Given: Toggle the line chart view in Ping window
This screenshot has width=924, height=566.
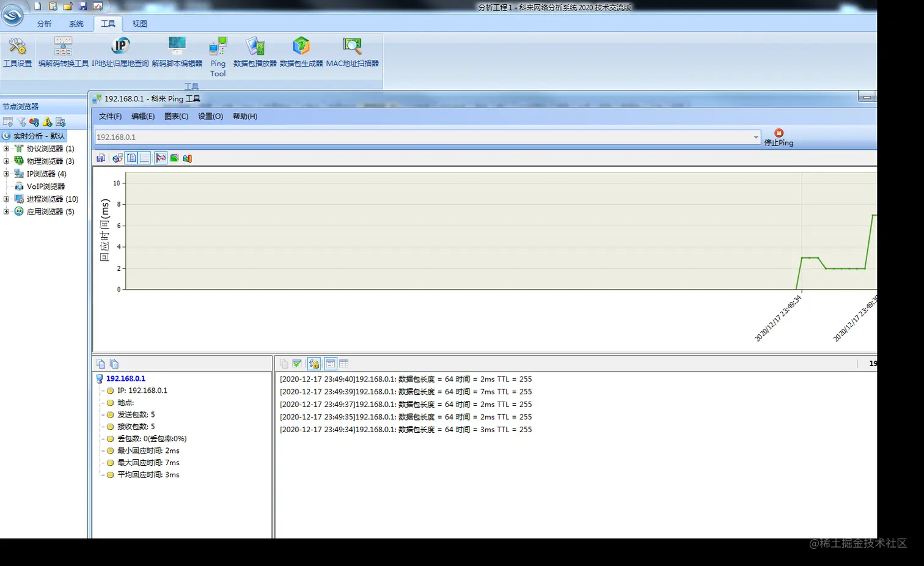Looking at the screenshot, I should (161, 158).
